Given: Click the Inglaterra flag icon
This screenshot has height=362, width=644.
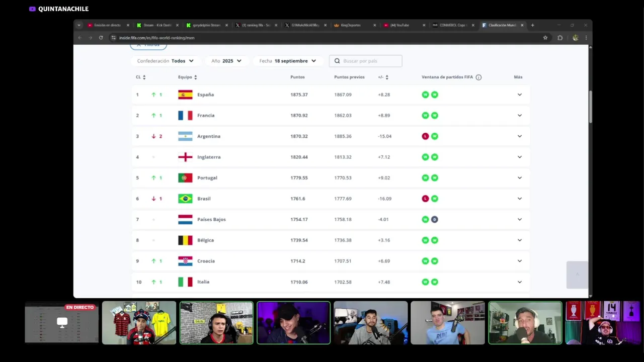Looking at the screenshot, I should [x=185, y=157].
